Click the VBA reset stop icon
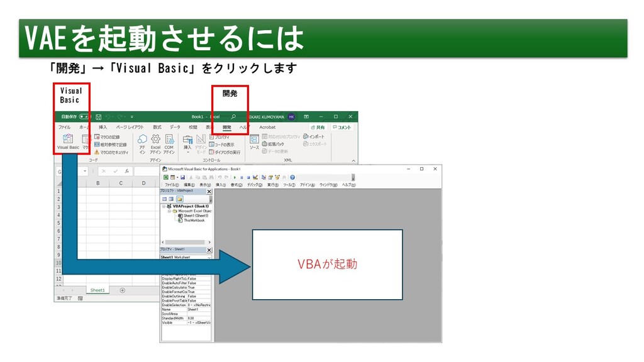The image size is (644, 362). pyautogui.click(x=248, y=177)
